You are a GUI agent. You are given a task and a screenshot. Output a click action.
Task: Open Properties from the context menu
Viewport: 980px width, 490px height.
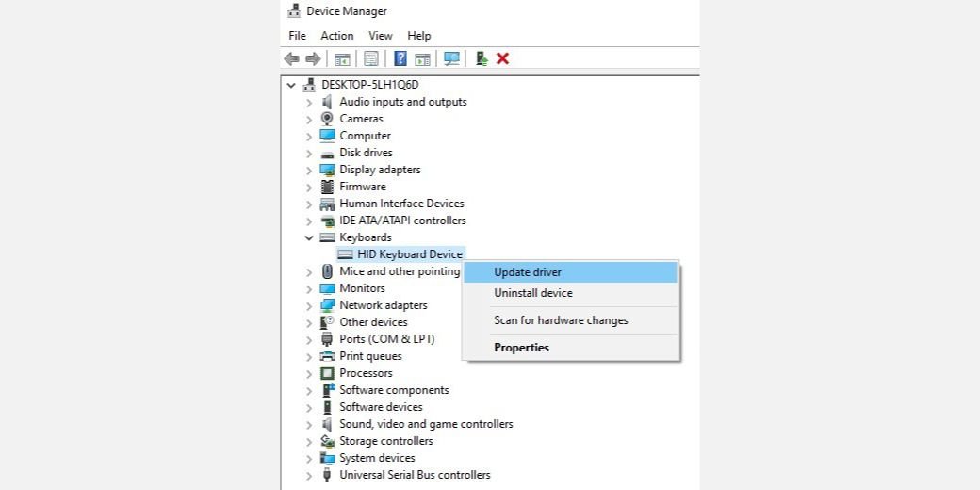tap(521, 348)
